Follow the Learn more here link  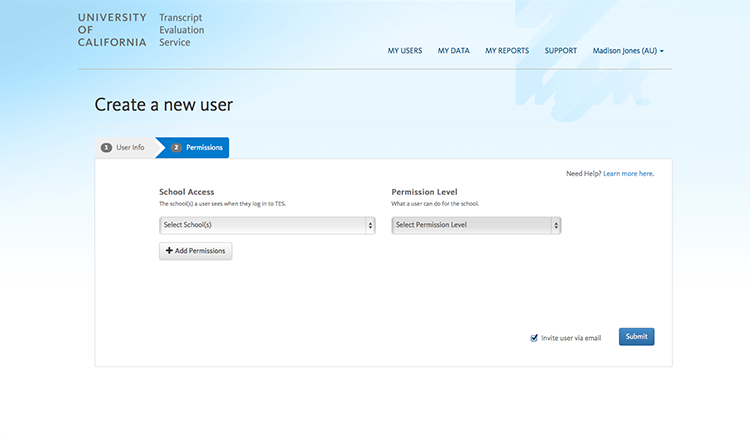pos(629,174)
